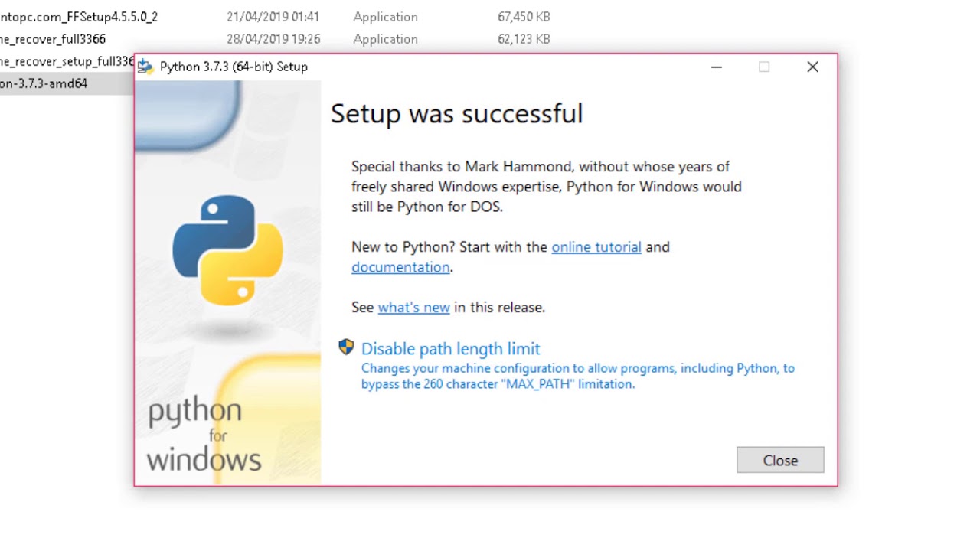Image resolution: width=980 pixels, height=551 pixels.
Task: Open the documentation link
Action: (400, 267)
